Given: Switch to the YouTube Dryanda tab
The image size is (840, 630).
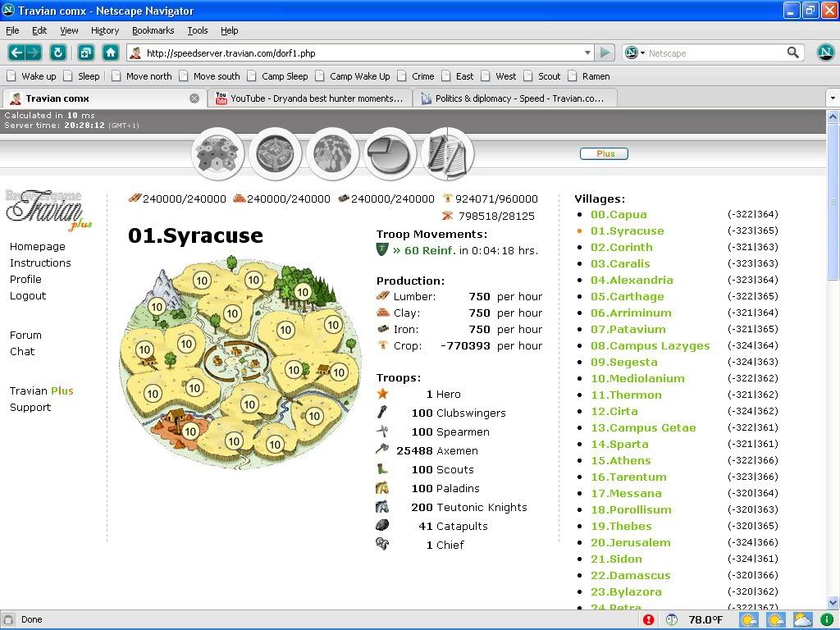Looking at the screenshot, I should [x=309, y=98].
